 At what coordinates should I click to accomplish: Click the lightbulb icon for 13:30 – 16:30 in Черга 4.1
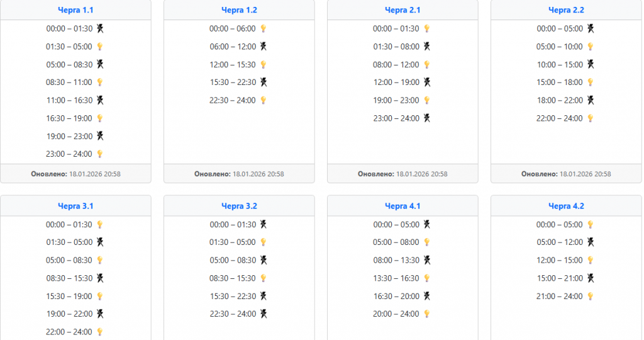(x=427, y=278)
